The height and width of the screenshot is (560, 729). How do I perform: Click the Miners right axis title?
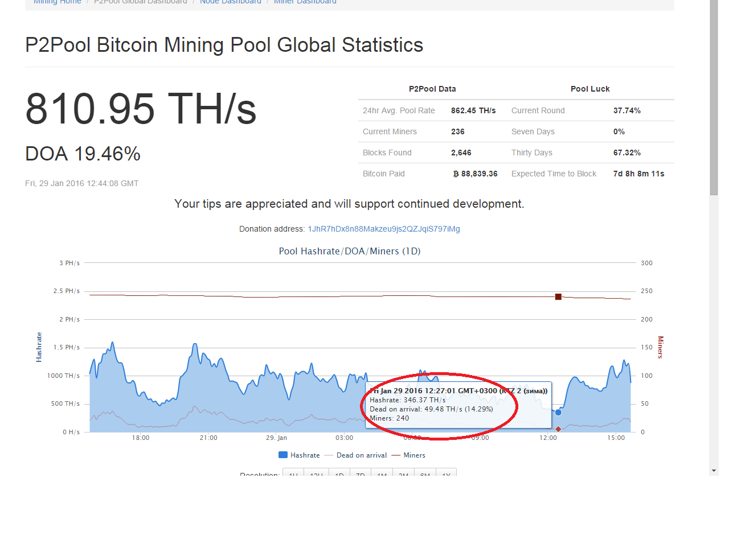click(x=661, y=347)
